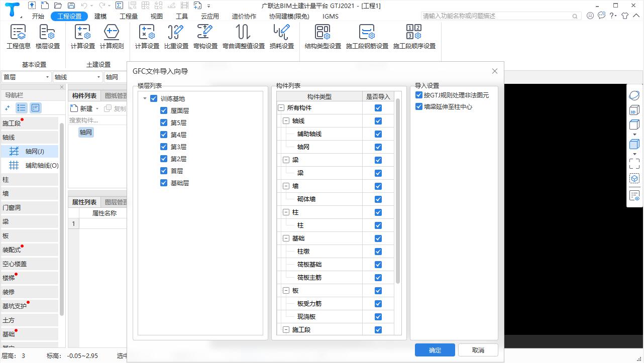Click the 3D view cube icon
Screen dimensions: 644x363
coord(634,110)
